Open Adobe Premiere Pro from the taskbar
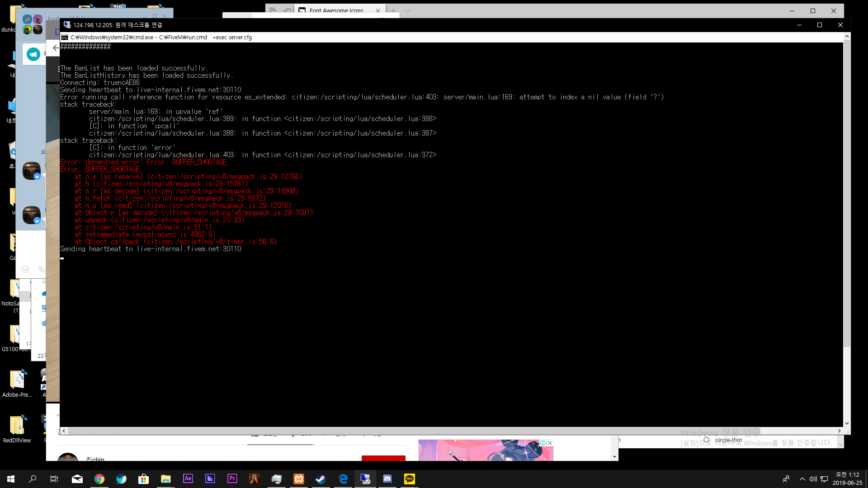868x488 pixels. (232, 479)
